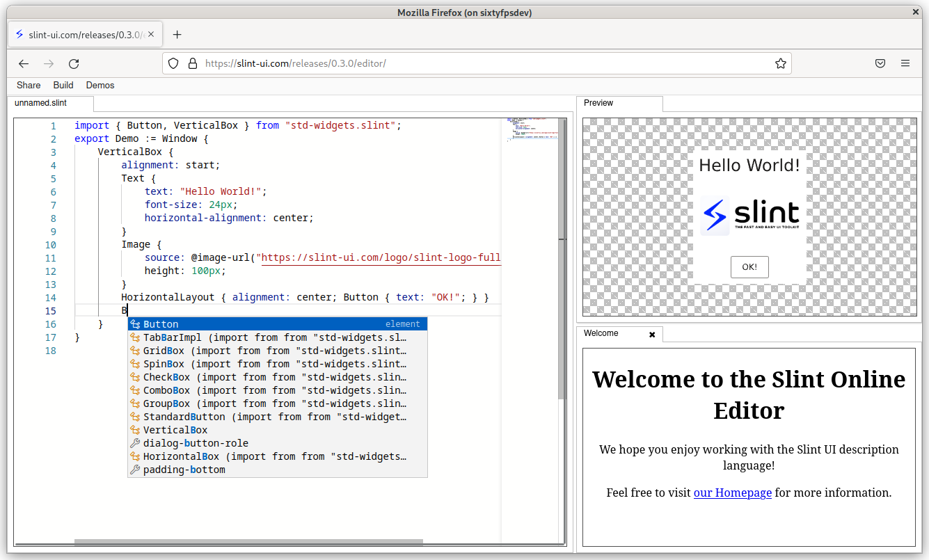Open the Firefox hamburger application menu

click(x=905, y=63)
